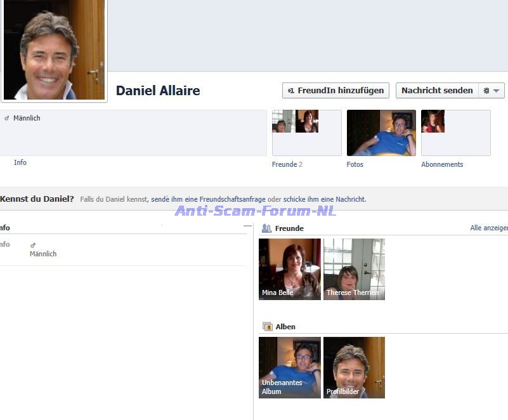Open Therese Therrien's friend thumbnail
Viewport: 508px width, 420px height.
[354, 269]
